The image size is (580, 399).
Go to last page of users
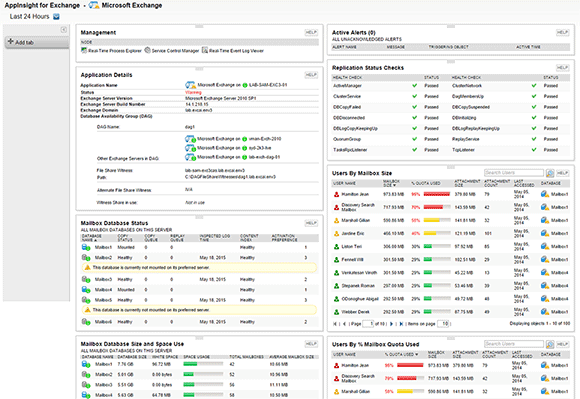[x=401, y=324]
